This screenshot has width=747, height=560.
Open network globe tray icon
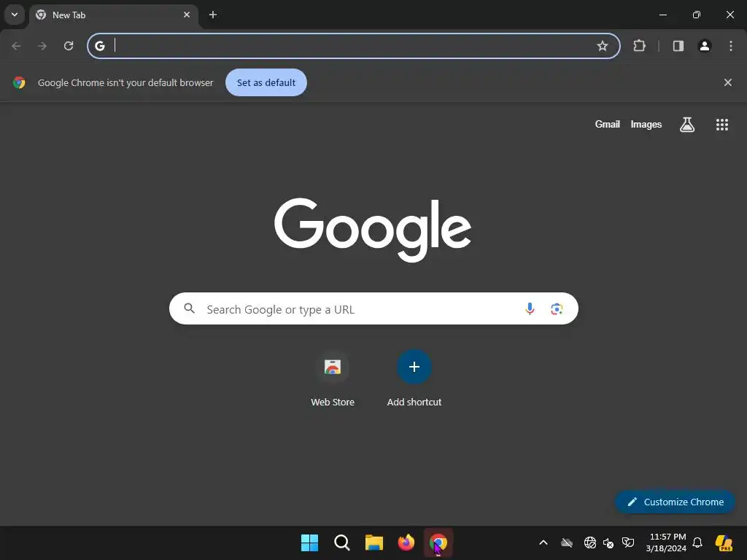[x=589, y=542]
